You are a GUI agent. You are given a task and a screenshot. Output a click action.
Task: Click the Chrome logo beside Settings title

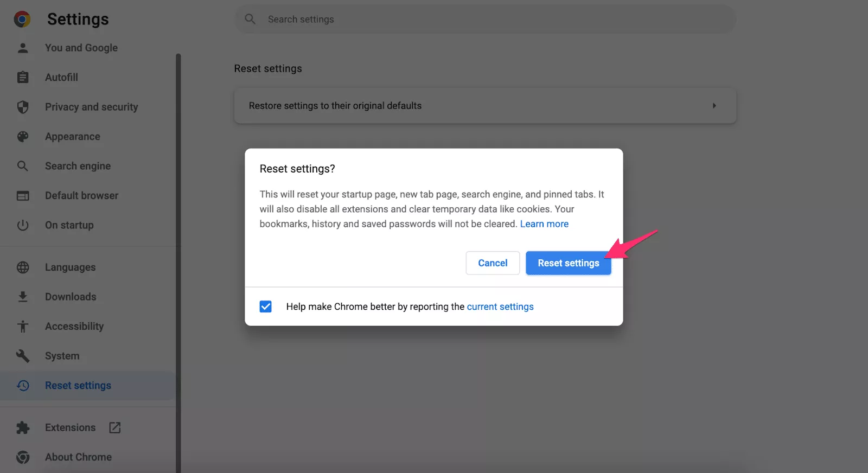tap(22, 20)
